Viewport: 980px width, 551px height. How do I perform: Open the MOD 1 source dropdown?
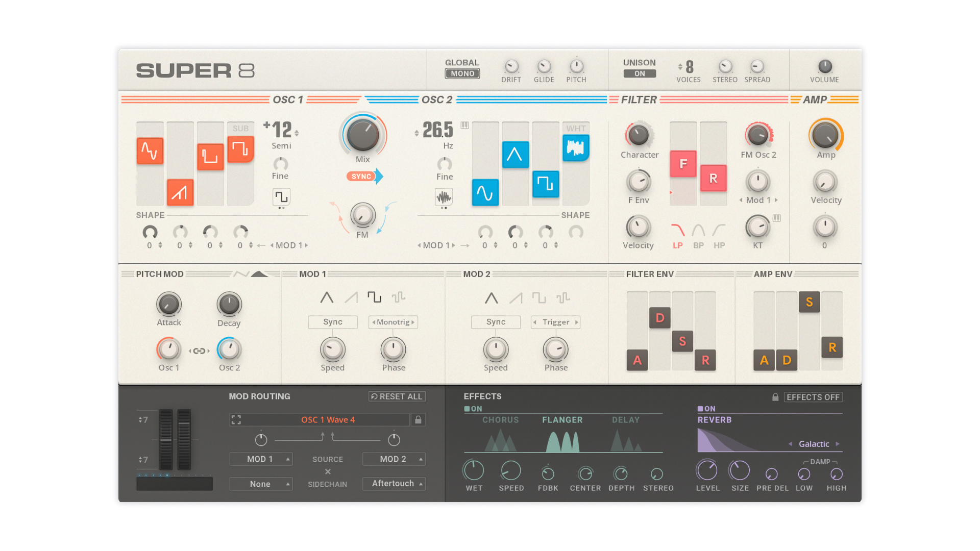(261, 459)
